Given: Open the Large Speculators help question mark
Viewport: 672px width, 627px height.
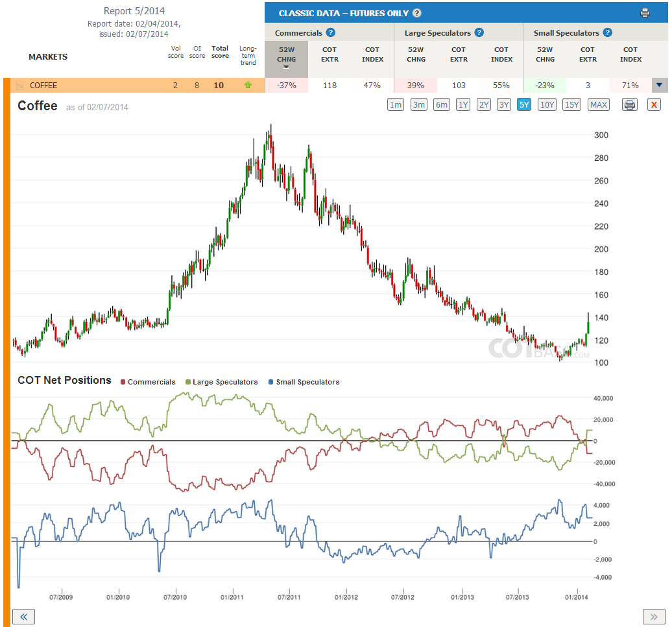Looking at the screenshot, I should tap(479, 32).
